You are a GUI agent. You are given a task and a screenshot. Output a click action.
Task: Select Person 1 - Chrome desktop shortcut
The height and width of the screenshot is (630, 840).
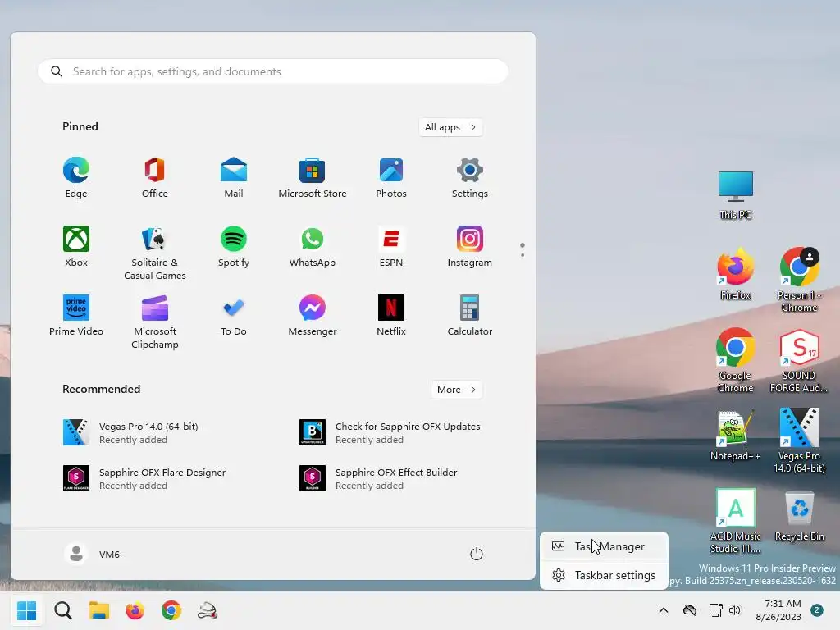(x=799, y=280)
